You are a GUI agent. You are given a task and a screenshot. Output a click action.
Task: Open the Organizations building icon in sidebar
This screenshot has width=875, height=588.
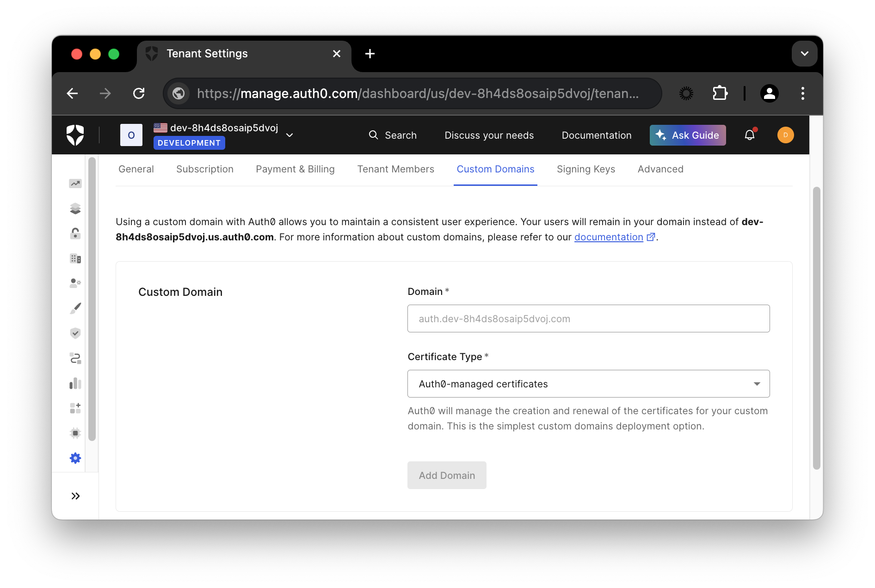(x=75, y=258)
